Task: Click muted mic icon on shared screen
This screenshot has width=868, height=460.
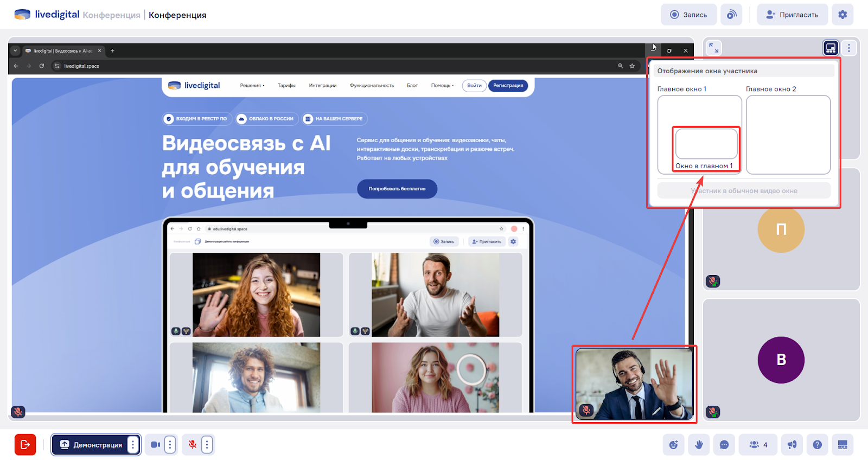Action: [18, 412]
